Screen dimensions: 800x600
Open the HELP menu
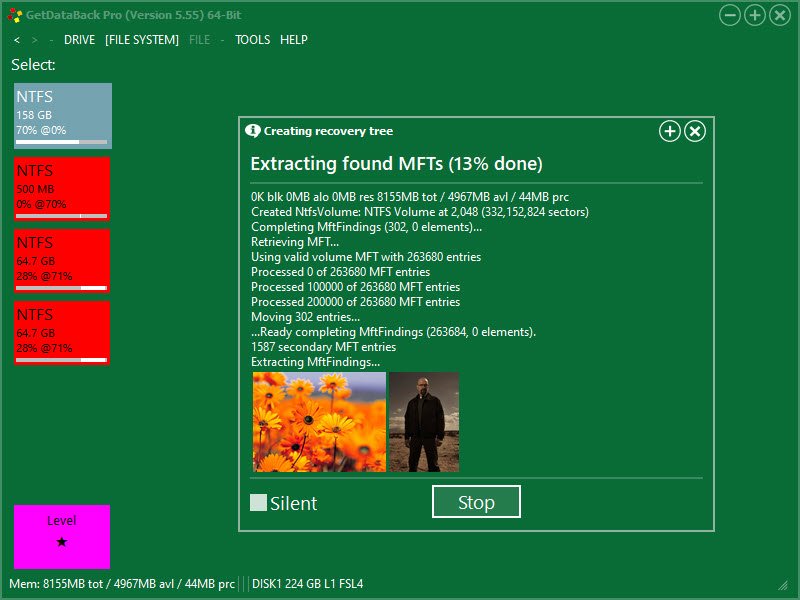point(294,40)
